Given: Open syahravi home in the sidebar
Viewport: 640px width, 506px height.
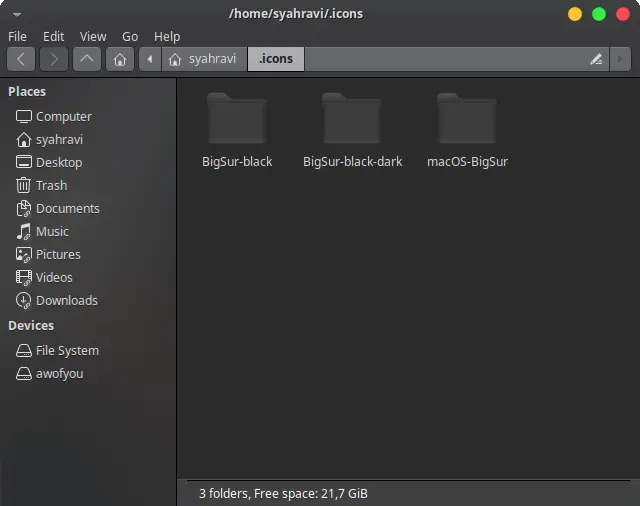Looking at the screenshot, I should click(49, 140).
